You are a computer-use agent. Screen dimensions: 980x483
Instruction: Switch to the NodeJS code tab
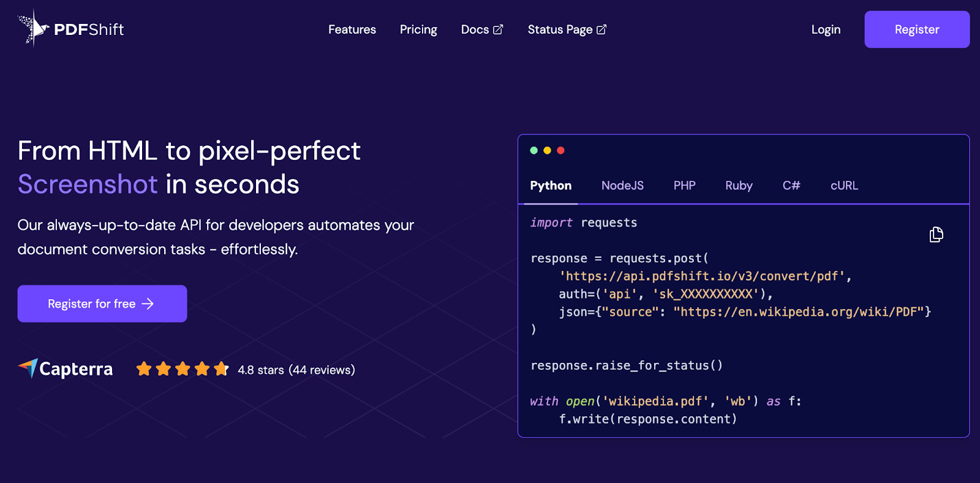tap(622, 186)
